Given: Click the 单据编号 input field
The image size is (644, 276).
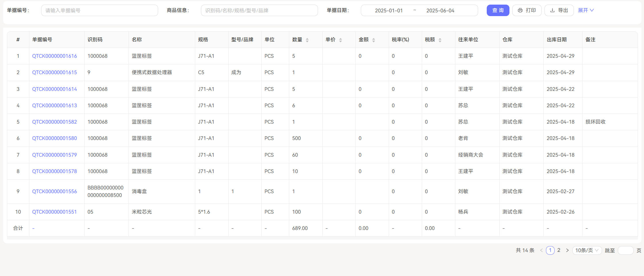Looking at the screenshot, I should point(99,10).
